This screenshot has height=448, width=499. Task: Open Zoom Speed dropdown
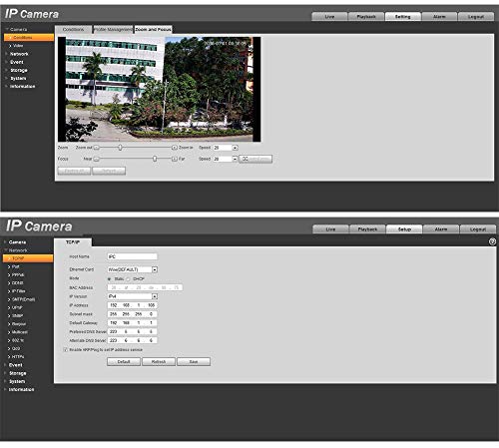point(235,148)
